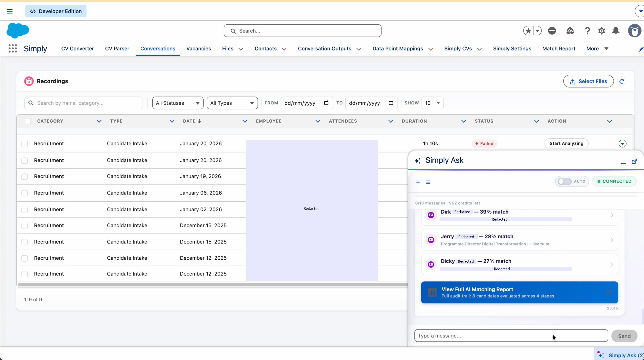Image resolution: width=644 pixels, height=360 pixels.
Task: Check the select-all recordings checkbox
Action: coord(28,121)
